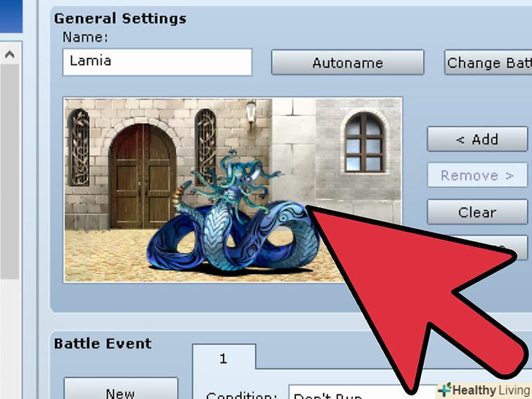Click the wooden door in the battleback preview
This screenshot has height=399, width=532.
click(142, 176)
